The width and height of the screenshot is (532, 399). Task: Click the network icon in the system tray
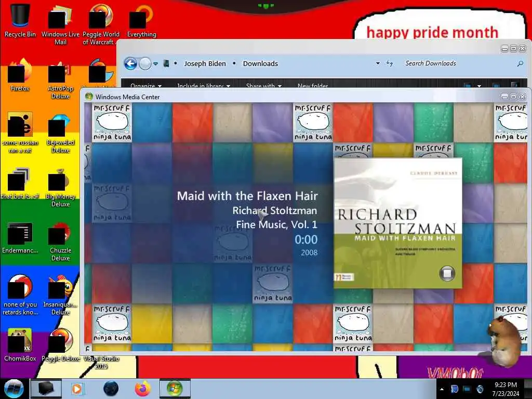tap(467, 389)
